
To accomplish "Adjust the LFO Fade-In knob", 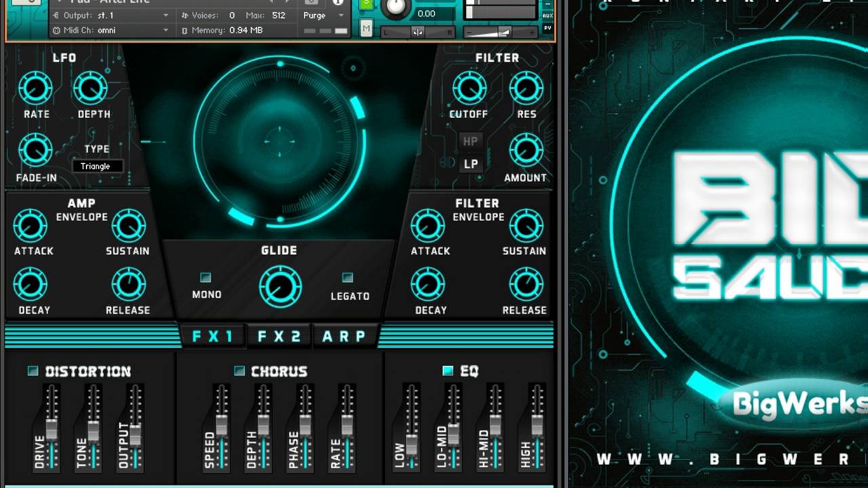I will pyautogui.click(x=35, y=150).
